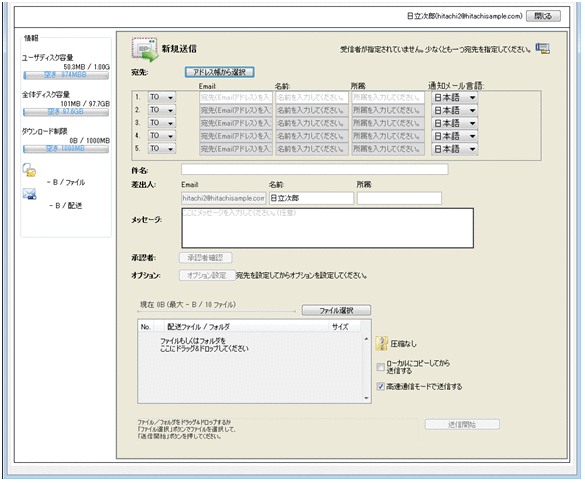The height and width of the screenshot is (483, 585).
Task: Open the 日本語 language dropdown in row 2
Action: tap(454, 110)
